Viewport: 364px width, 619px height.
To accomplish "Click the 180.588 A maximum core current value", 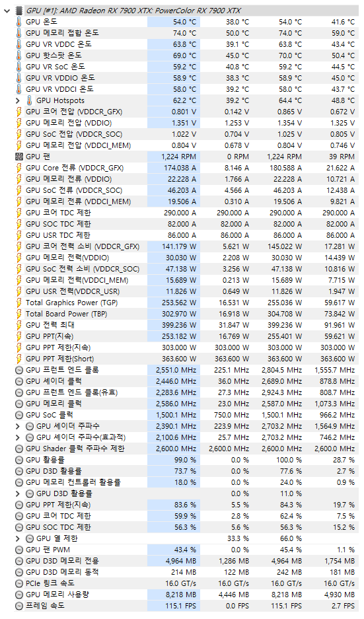I will pos(286,168).
